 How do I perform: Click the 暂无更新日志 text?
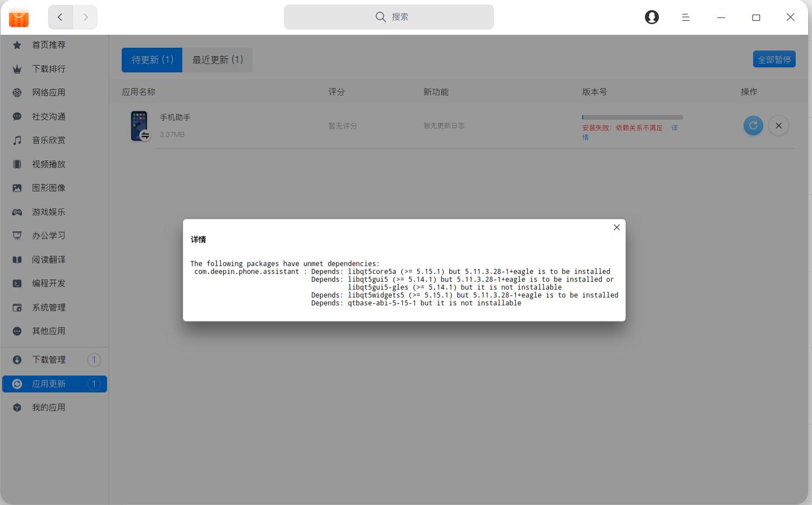[444, 126]
